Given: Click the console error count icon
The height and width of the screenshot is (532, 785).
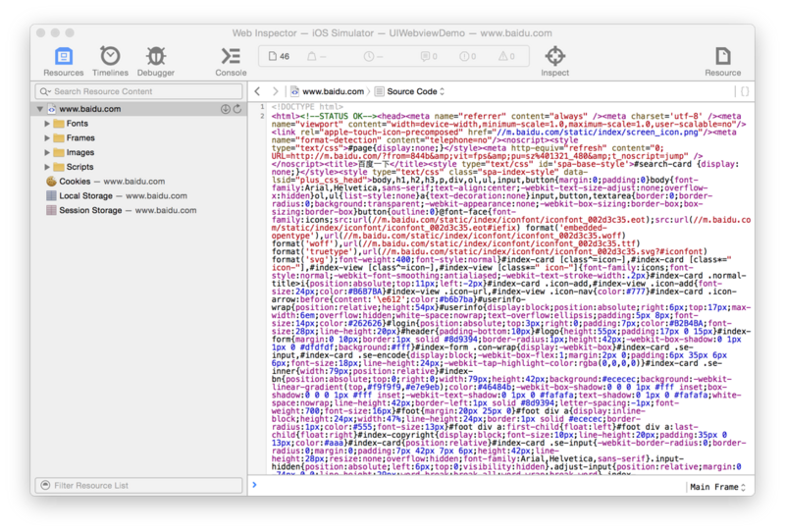Looking at the screenshot, I should click(468, 56).
